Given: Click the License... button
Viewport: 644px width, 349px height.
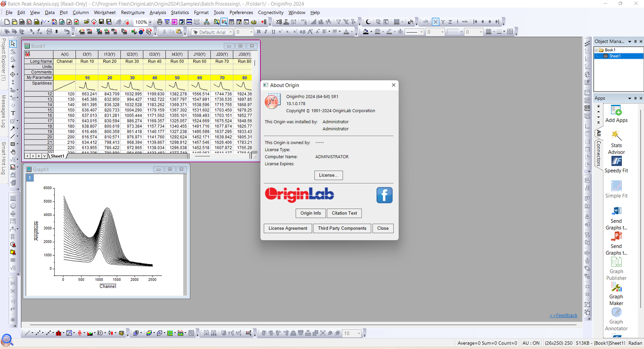Looking at the screenshot, I should pos(328,175).
